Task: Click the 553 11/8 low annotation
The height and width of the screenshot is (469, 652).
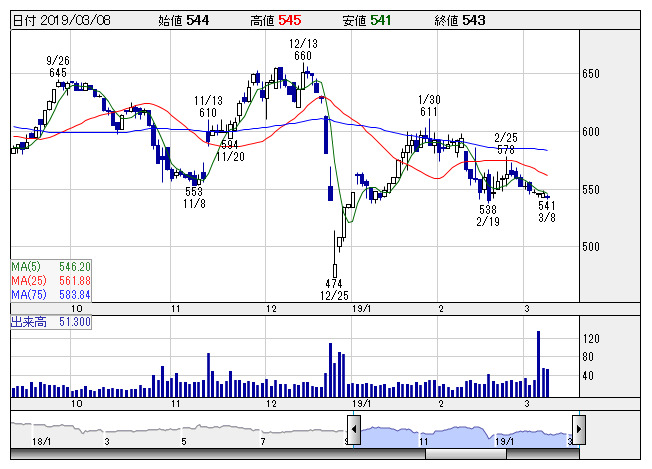Action: click(x=194, y=197)
